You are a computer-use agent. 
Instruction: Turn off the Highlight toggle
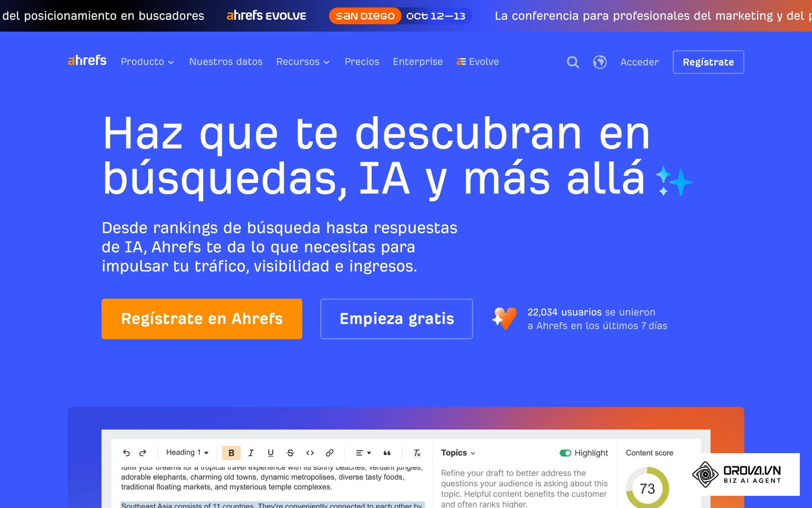565,453
